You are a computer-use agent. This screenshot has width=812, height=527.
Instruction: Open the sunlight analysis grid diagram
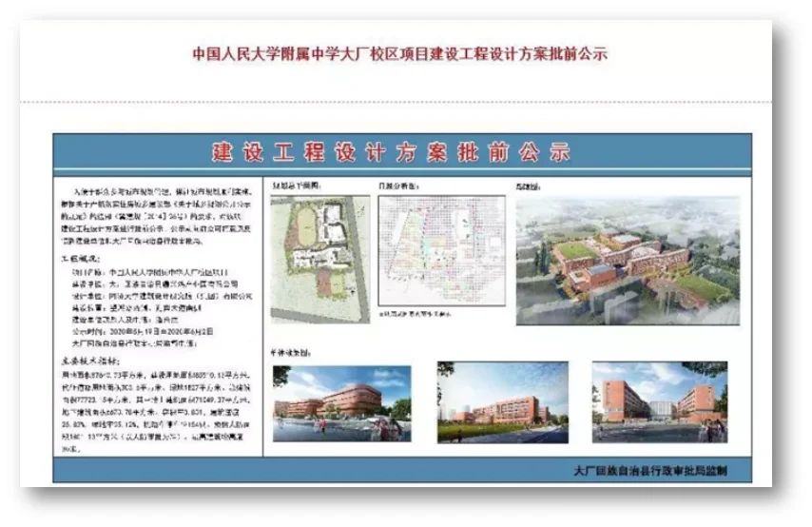442,251
